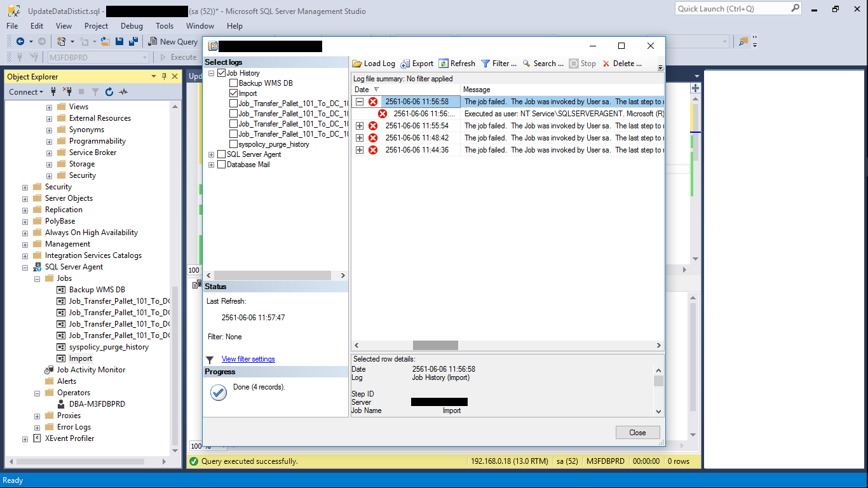
Task: Click Object Explorer disconnect plug icon
Action: [67, 91]
